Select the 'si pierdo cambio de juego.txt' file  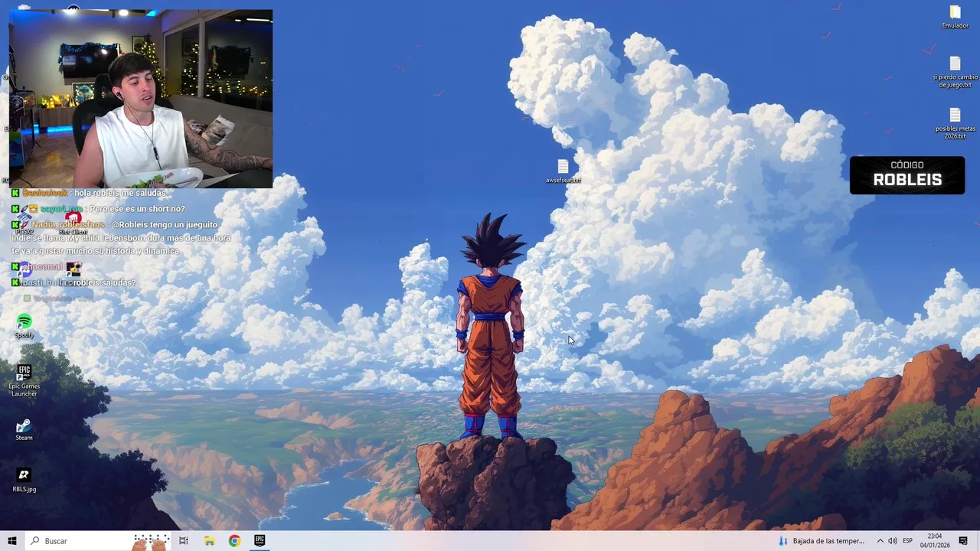coord(955,73)
